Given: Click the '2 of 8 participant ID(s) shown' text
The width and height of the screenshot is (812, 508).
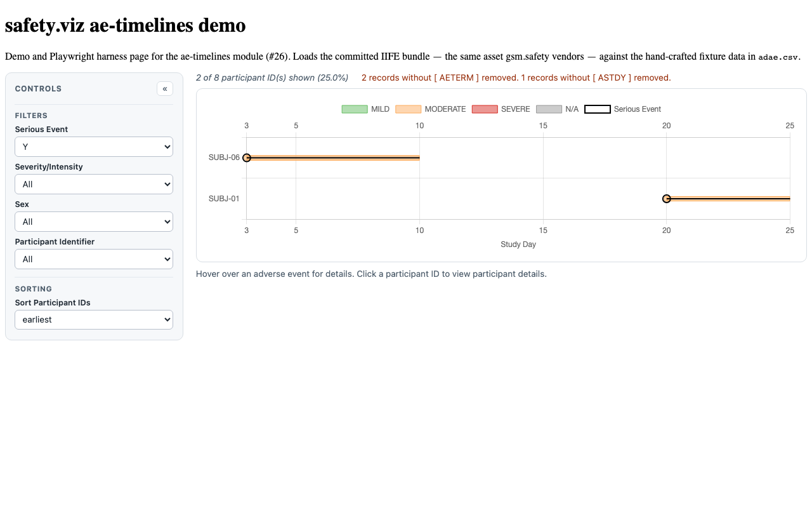Looking at the screenshot, I should 272,77.
